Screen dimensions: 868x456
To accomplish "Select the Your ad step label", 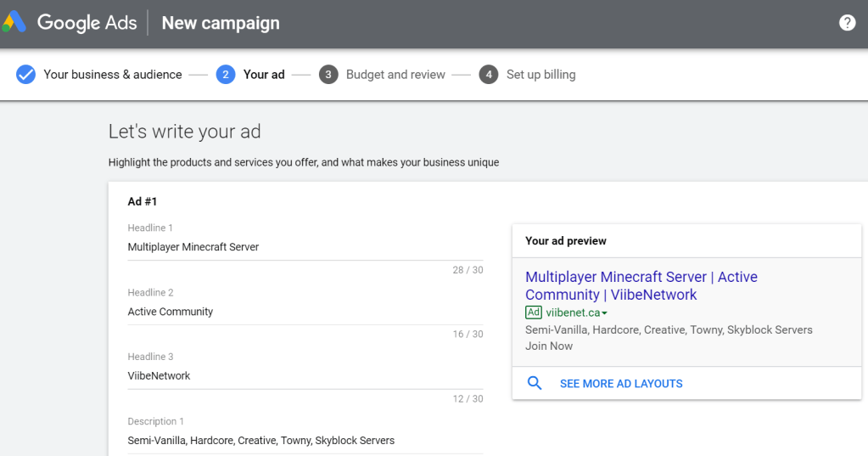I will pos(264,75).
